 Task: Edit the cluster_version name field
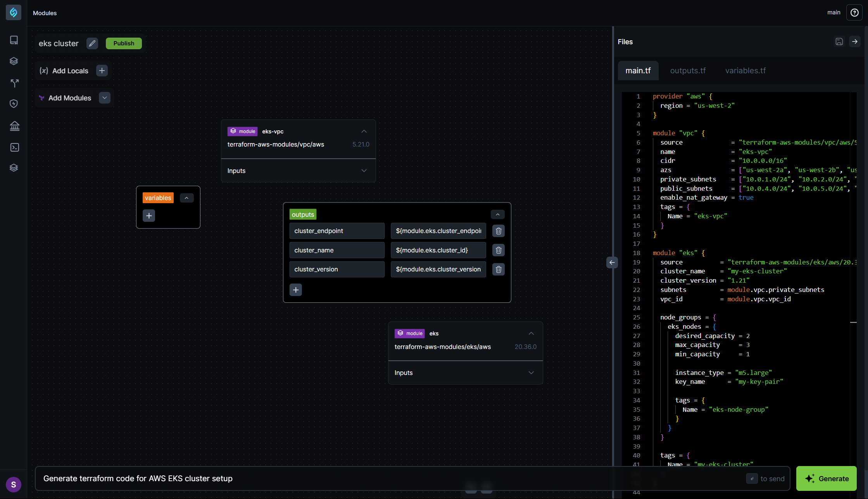(337, 269)
